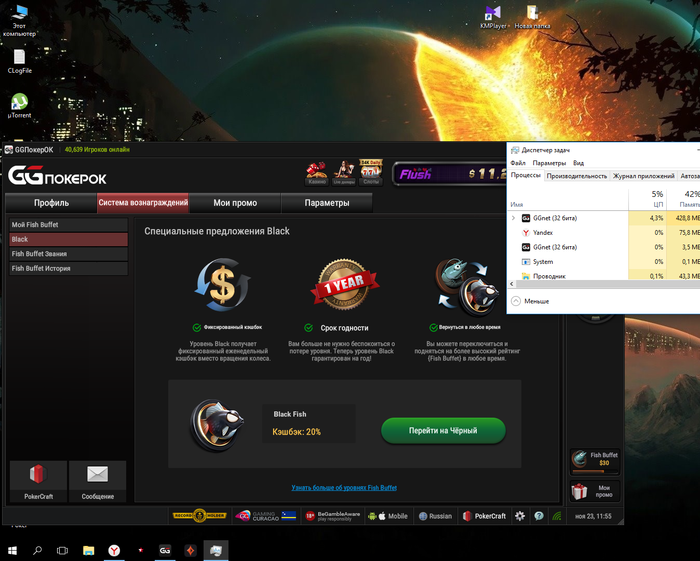Open the Слоты slot machine icon
700x561 pixels.
pos(371,174)
